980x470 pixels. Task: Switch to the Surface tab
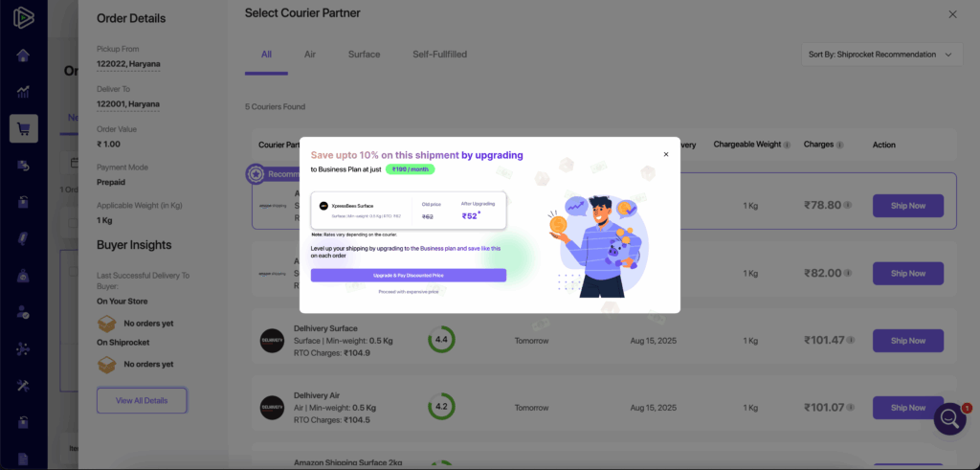[x=364, y=55]
